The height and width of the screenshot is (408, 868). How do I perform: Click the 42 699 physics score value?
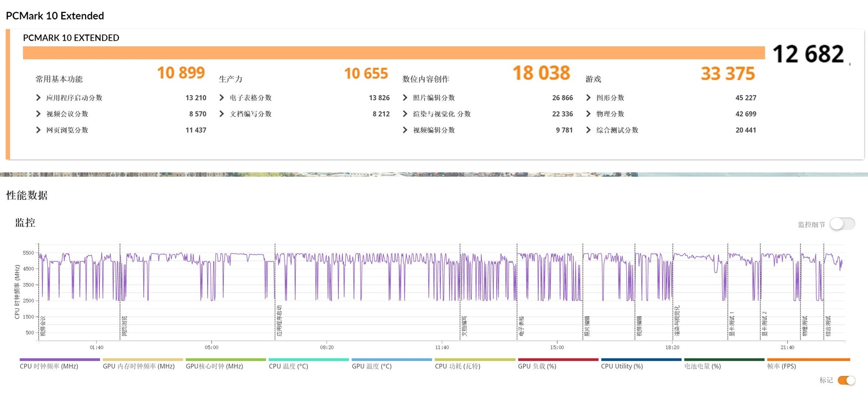click(746, 114)
